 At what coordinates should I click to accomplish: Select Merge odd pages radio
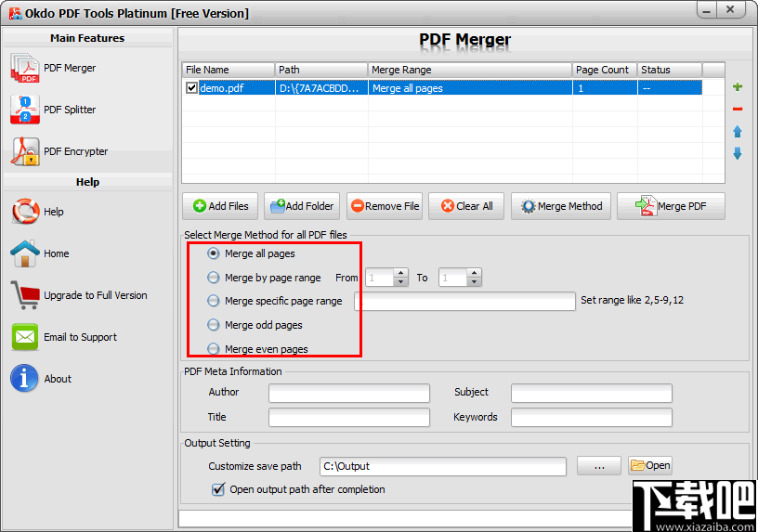214,325
